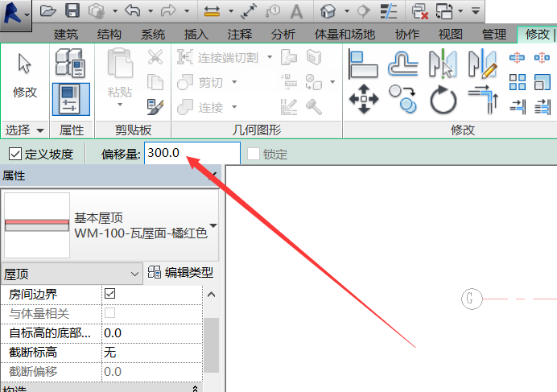
Task: Click the 粘贴 paste button
Action: point(120,73)
